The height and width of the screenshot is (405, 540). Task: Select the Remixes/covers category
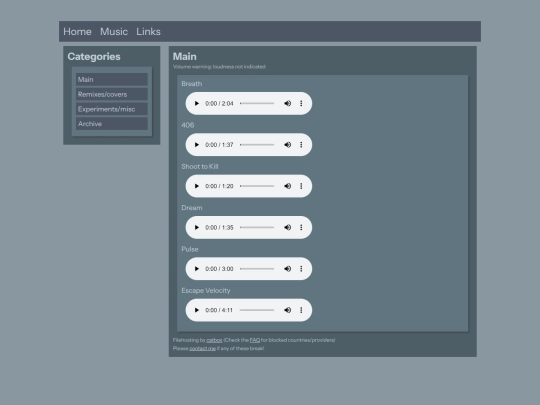(112, 94)
